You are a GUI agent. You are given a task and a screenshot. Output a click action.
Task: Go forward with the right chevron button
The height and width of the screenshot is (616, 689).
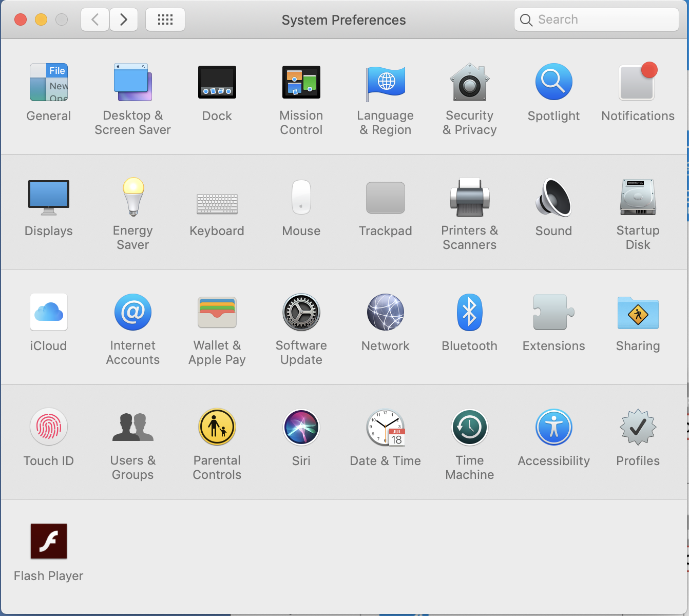point(124,20)
